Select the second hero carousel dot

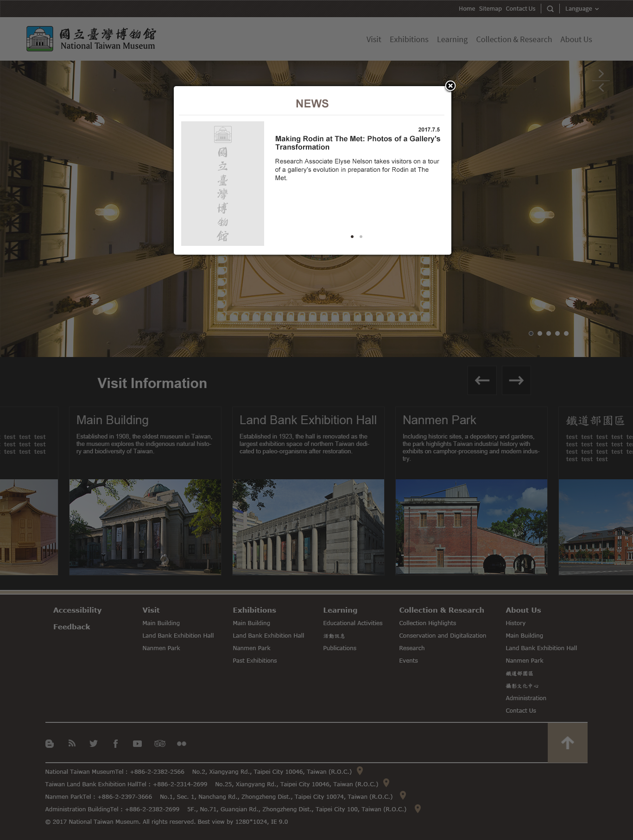pos(540,333)
